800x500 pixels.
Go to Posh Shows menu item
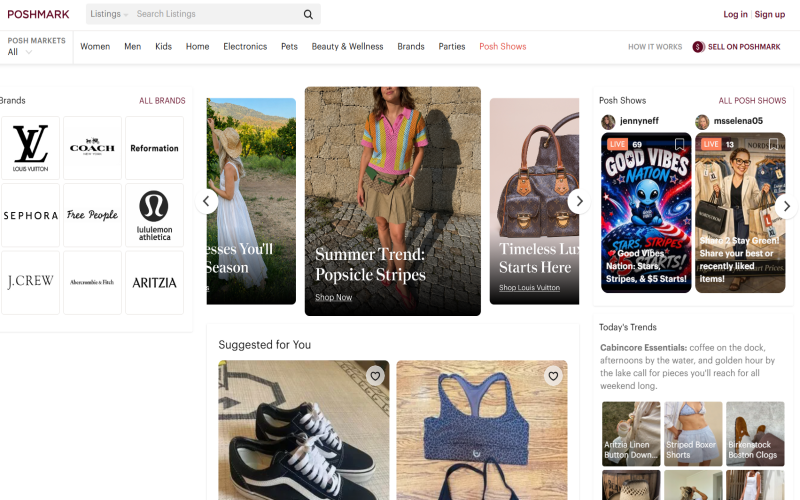(503, 46)
